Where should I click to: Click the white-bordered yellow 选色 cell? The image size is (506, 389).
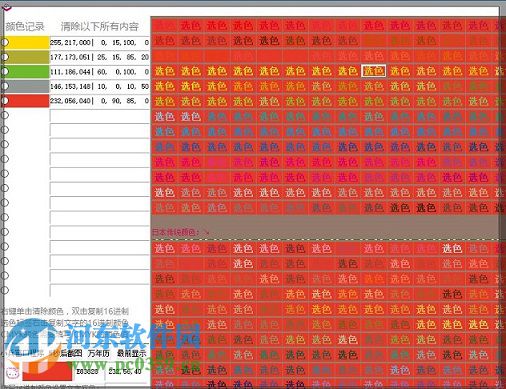374,71
